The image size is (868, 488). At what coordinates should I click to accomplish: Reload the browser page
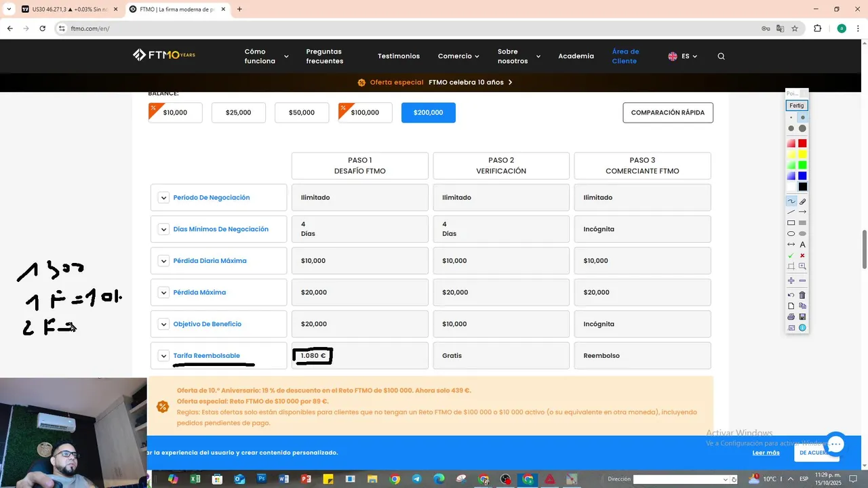pos(43,28)
